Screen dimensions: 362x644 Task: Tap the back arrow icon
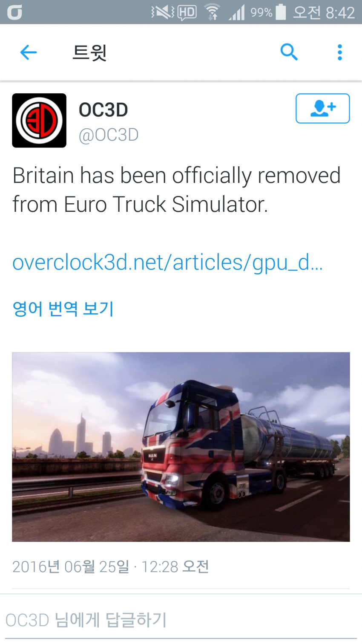click(29, 52)
